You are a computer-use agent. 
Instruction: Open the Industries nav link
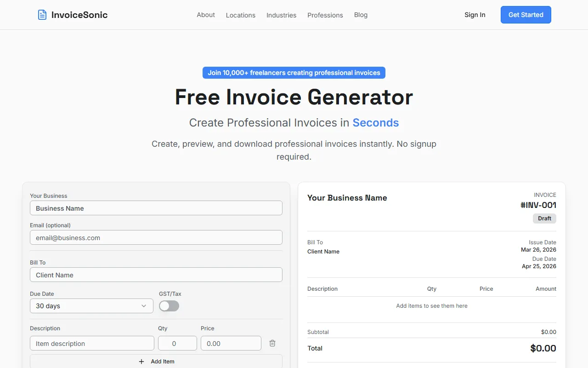(281, 15)
